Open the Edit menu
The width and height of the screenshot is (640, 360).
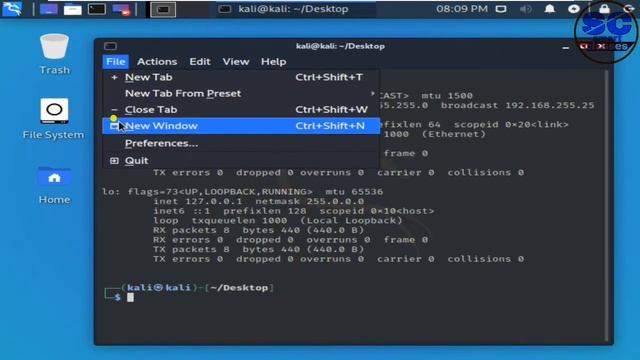200,62
